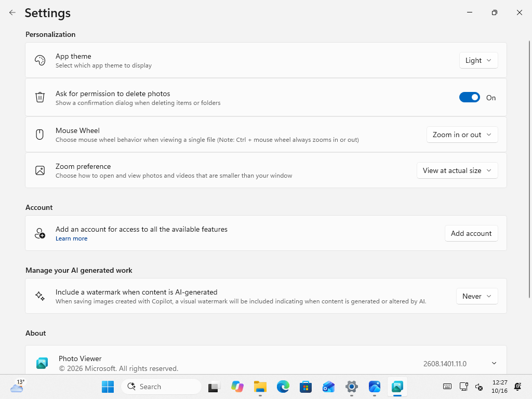
Task: Open Copilot from the taskbar
Action: pyautogui.click(x=237, y=387)
